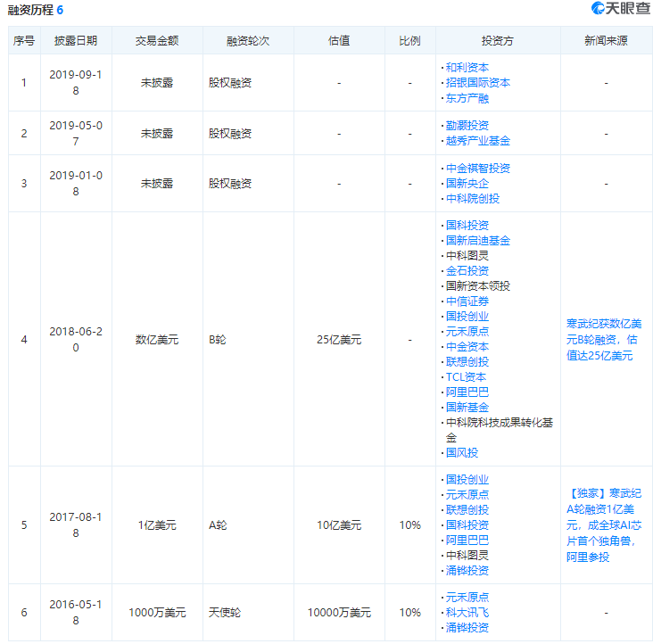Click the round cell A轮
Viewport: 653px width, 644px height.
click(x=218, y=525)
